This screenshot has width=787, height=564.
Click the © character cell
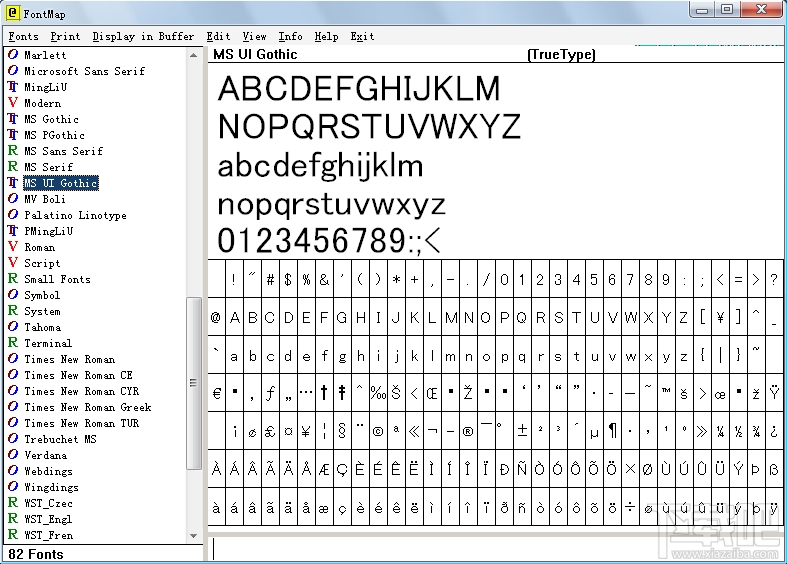coord(378,431)
